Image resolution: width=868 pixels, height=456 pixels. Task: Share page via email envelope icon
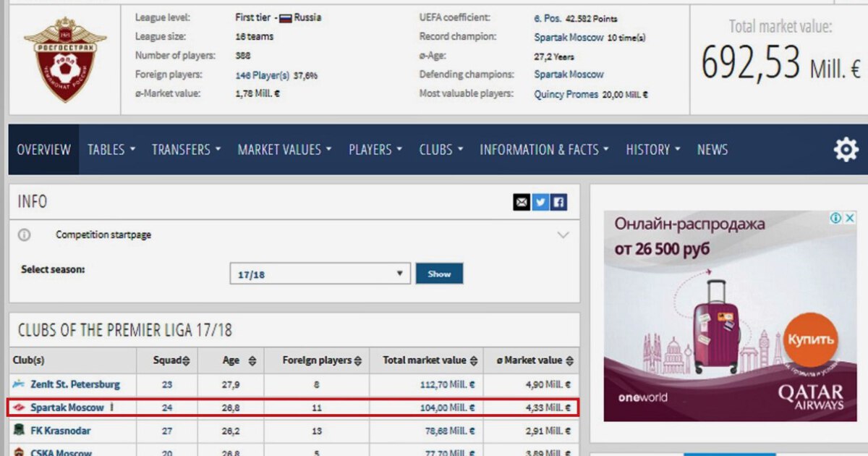pyautogui.click(x=522, y=203)
